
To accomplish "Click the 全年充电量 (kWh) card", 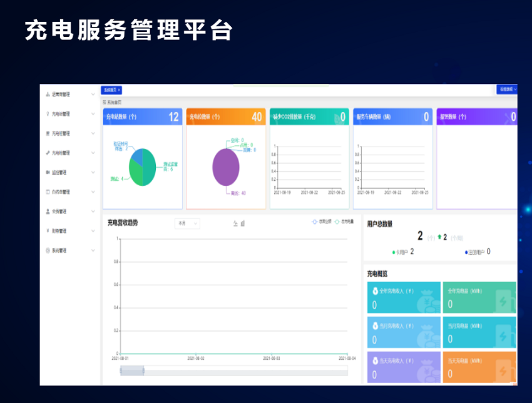I will point(479,297).
